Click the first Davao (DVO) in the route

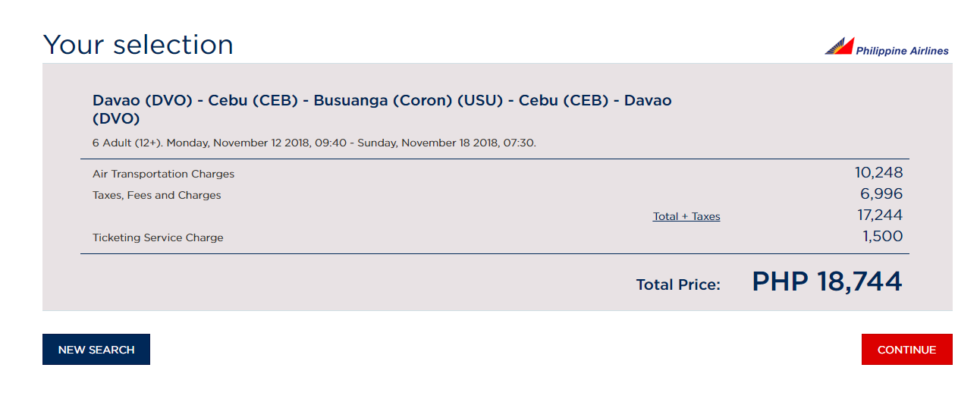coord(142,100)
